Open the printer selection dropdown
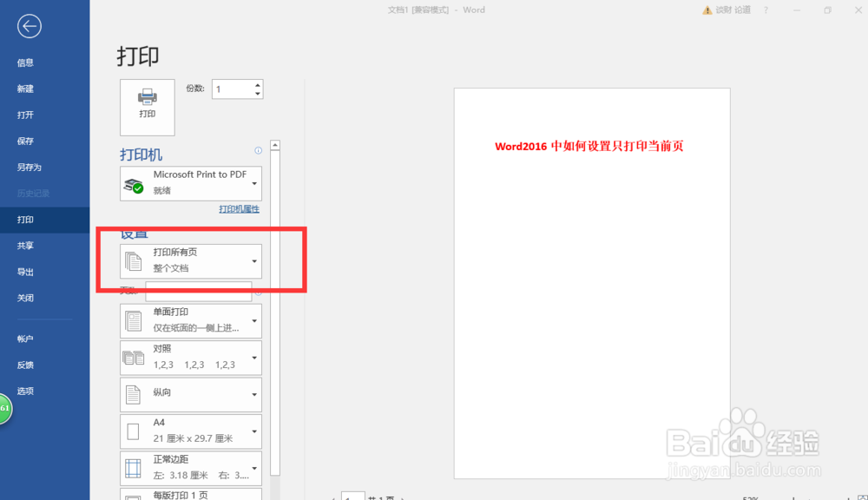This screenshot has height=500, width=868. pyautogui.click(x=254, y=182)
